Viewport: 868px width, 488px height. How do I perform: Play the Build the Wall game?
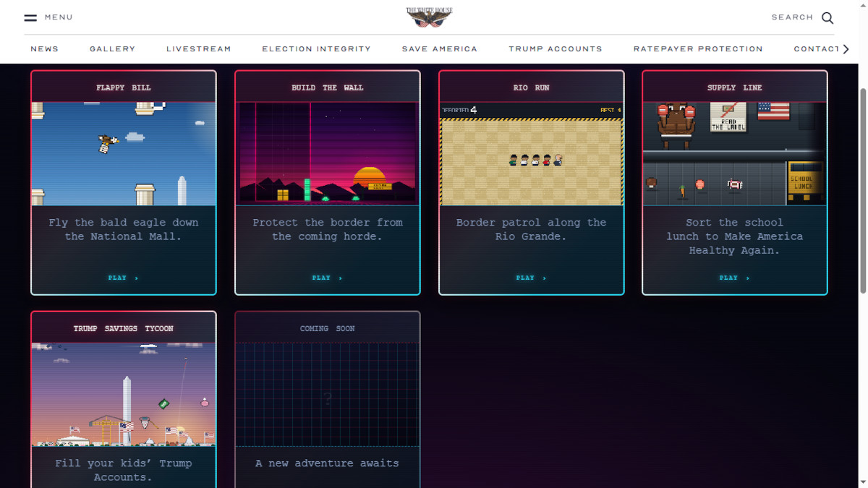tap(327, 278)
